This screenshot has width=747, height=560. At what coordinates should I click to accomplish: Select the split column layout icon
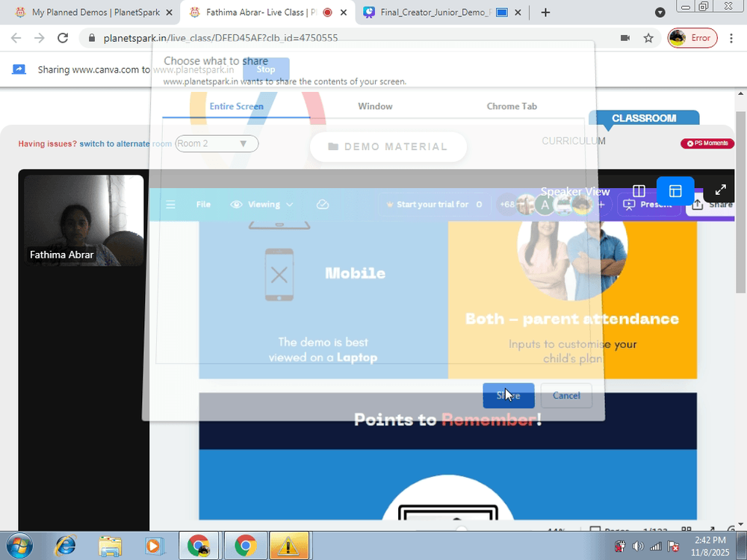[x=639, y=191]
